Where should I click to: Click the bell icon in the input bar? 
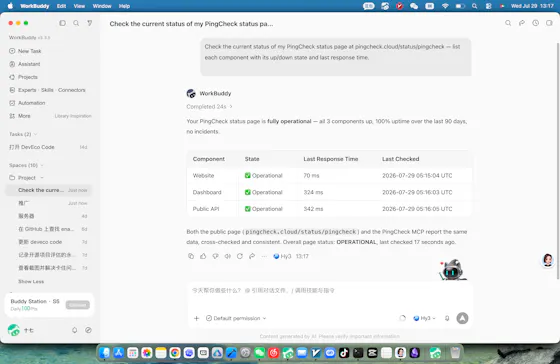pyautogui.click(x=447, y=318)
